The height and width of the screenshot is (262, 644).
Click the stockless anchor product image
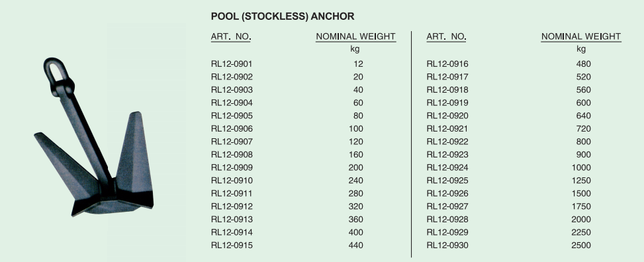coord(93,137)
